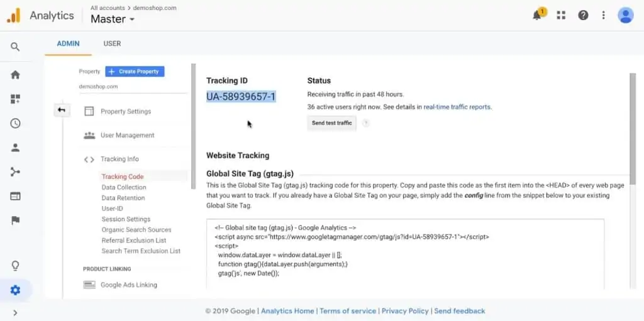The height and width of the screenshot is (321, 644).
Task: Open Conversions reports flag icon
Action: click(15, 220)
